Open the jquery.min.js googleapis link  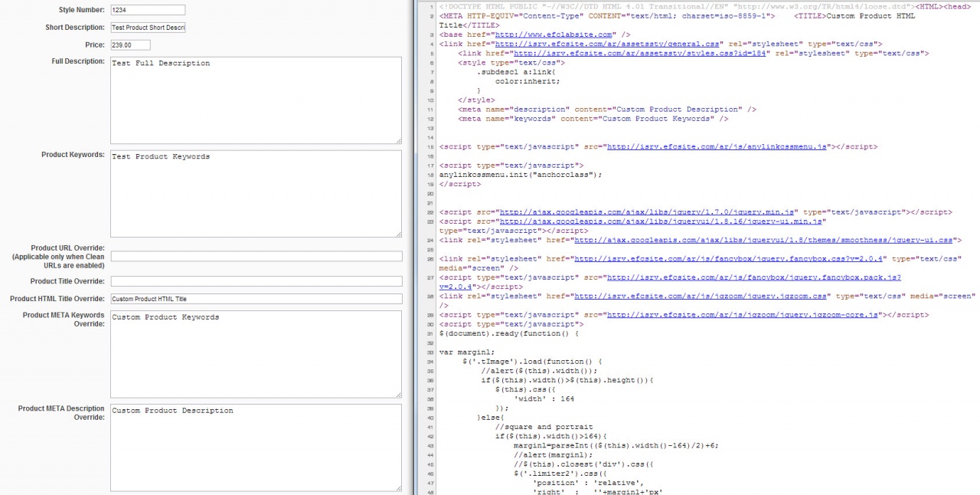pos(648,211)
